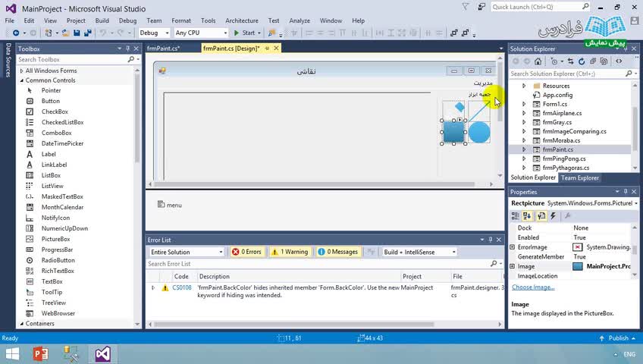This screenshot has height=364, width=643.
Task: Select the menu component in the tray
Action: [x=170, y=205]
